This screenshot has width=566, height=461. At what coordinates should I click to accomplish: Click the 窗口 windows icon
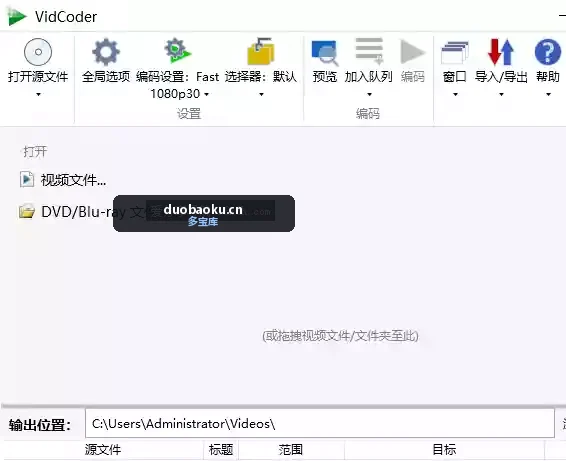point(455,53)
